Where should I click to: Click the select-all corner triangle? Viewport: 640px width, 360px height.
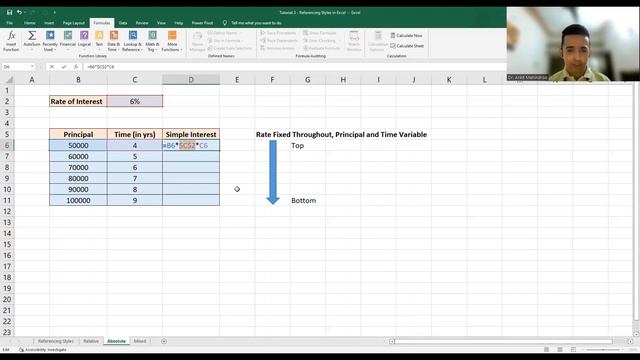pos(9,80)
